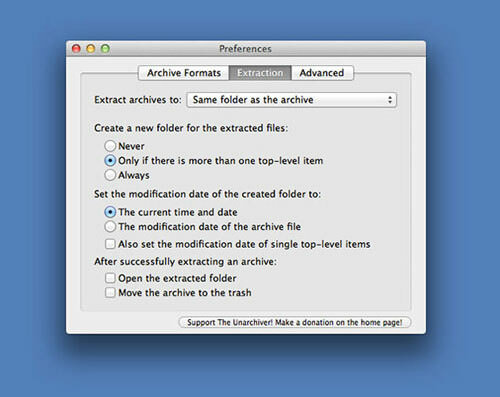This screenshot has width=500, height=397.
Task: Select the Always radio button
Action: [110, 175]
